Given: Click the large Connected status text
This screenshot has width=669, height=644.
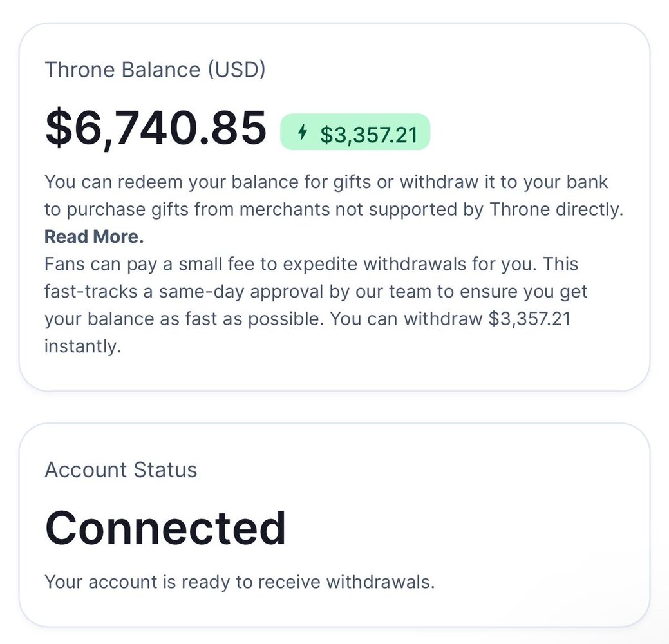Looking at the screenshot, I should click(165, 528).
